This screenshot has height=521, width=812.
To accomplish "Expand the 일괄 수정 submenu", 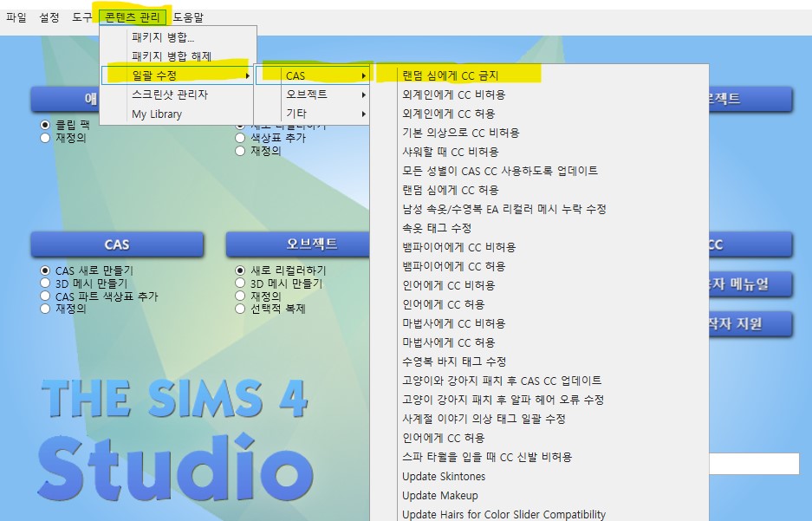I will pyautogui.click(x=178, y=75).
